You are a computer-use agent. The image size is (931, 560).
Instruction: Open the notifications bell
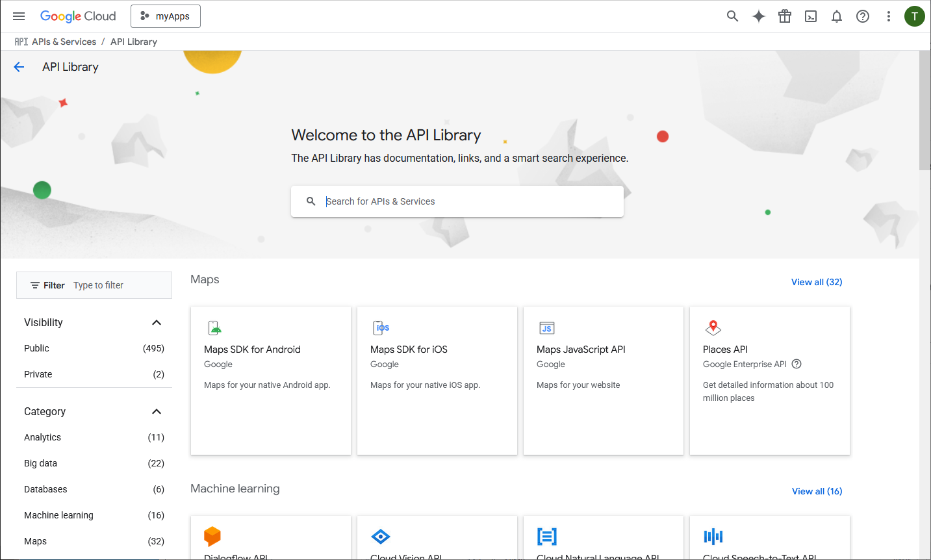click(x=837, y=16)
